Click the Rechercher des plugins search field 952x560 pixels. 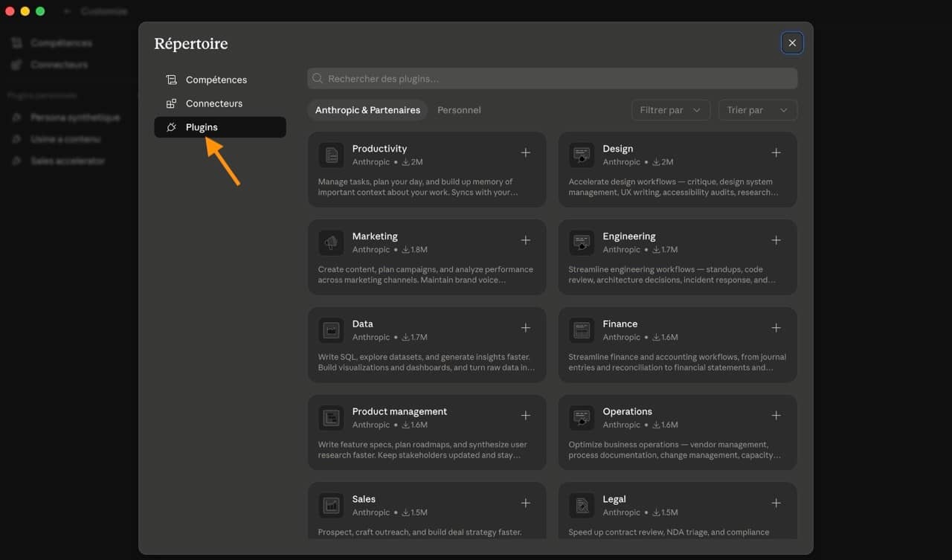coord(552,78)
